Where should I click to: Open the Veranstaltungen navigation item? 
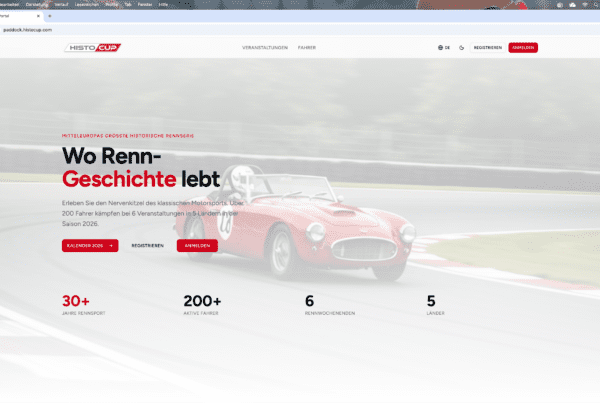263,47
